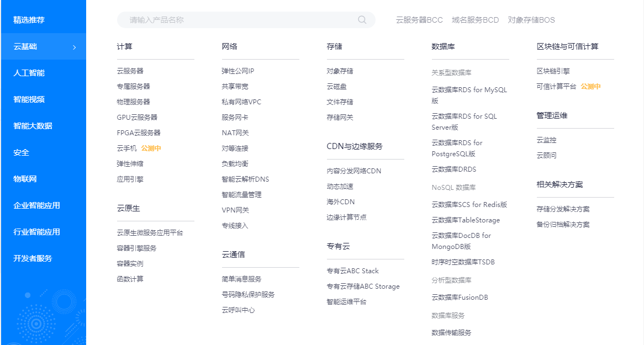Expand the 云基础 chevron arrow
This screenshot has height=345, width=644.
point(75,47)
